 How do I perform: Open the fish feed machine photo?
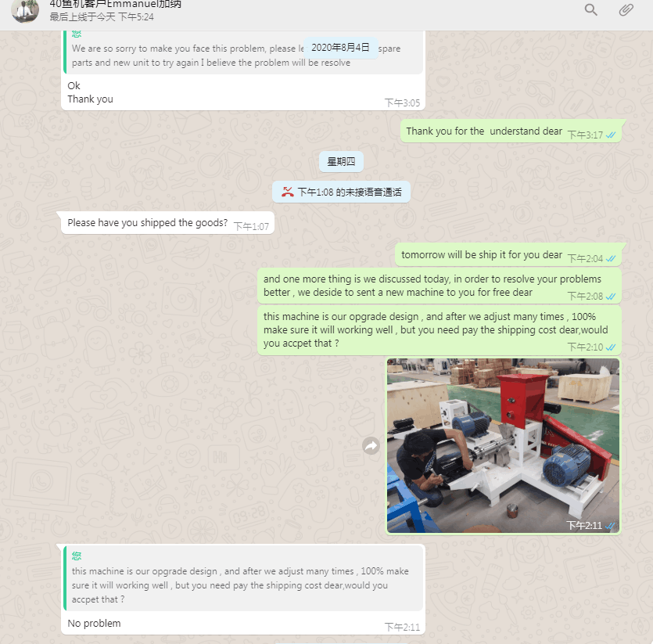tap(503, 445)
